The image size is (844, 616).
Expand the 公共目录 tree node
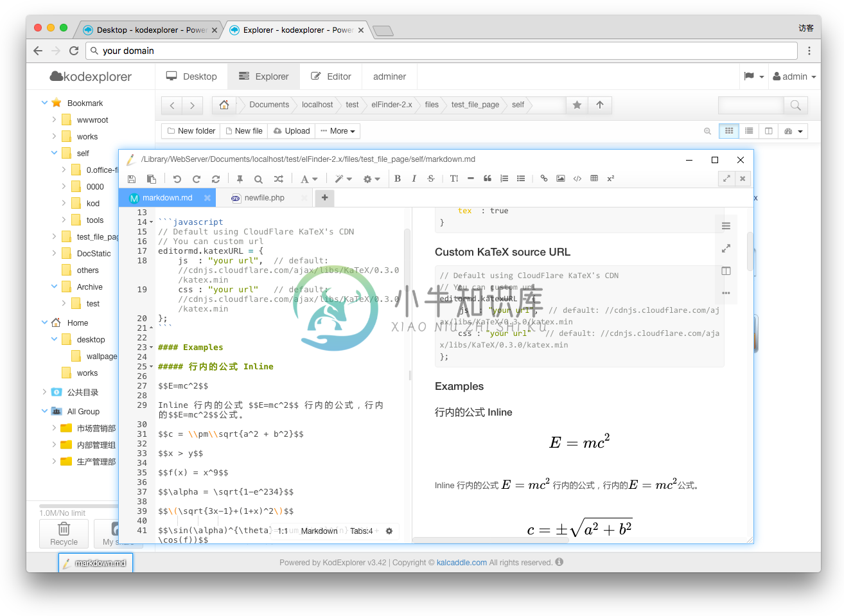44,392
